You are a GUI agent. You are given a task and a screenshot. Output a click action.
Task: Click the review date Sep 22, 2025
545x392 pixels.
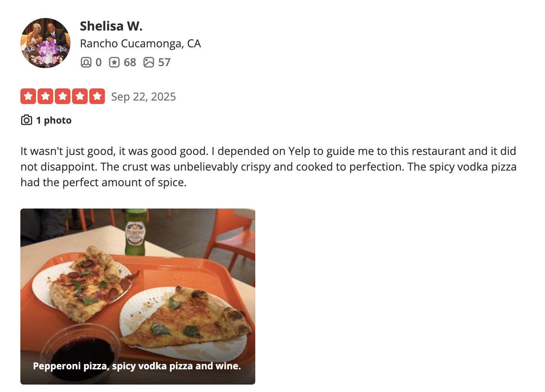click(x=143, y=97)
